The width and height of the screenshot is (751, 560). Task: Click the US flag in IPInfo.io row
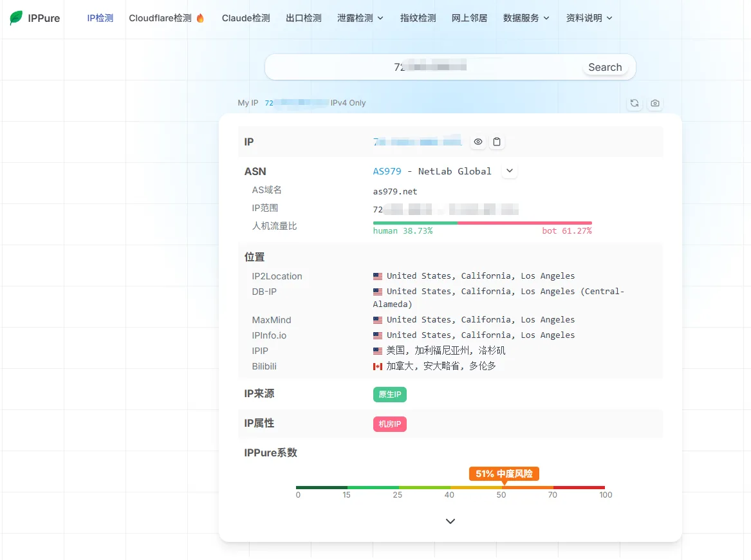pyautogui.click(x=378, y=335)
